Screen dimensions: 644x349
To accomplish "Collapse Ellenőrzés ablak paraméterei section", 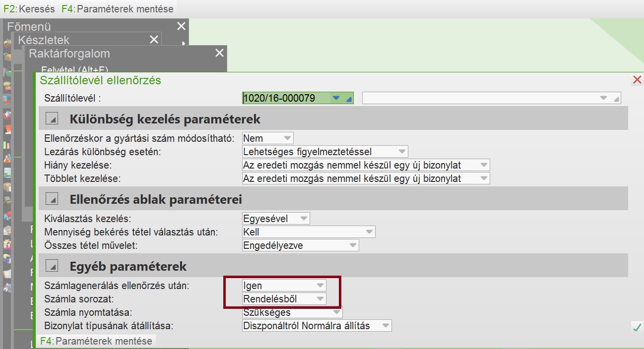I will [52, 199].
